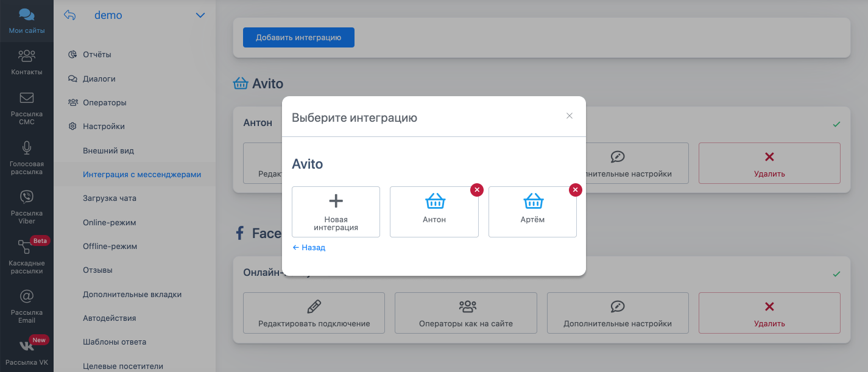Choose Новая интеграция tile
The height and width of the screenshot is (372, 868).
click(336, 211)
